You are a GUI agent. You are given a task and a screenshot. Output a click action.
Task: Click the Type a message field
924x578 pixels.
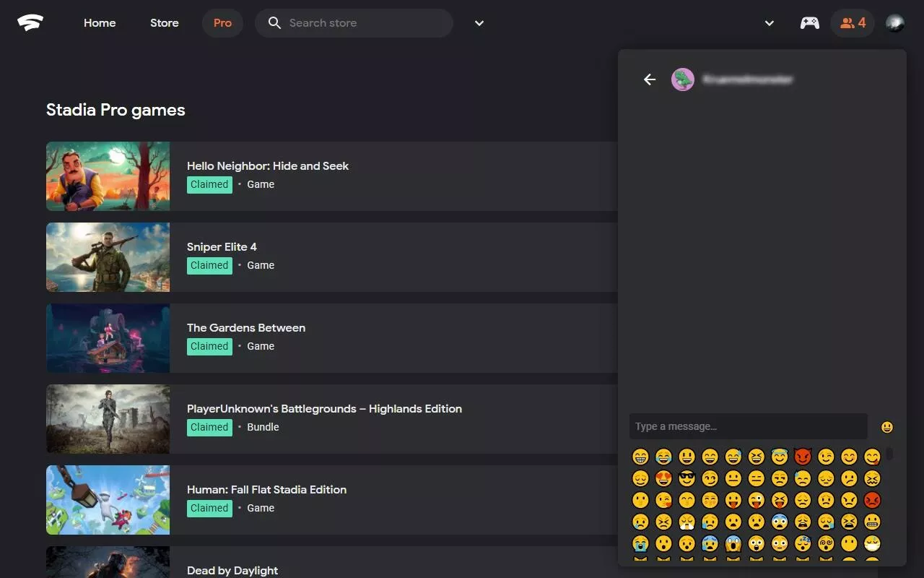click(x=748, y=426)
